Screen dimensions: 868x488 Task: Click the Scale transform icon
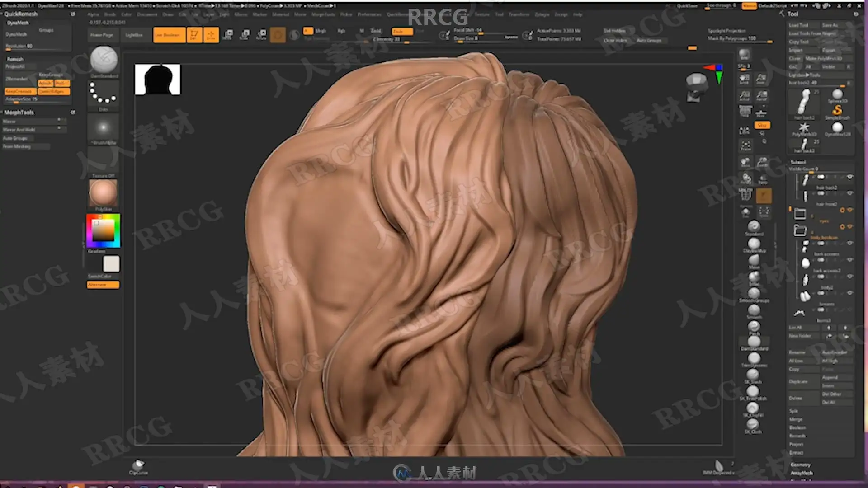[x=245, y=35]
